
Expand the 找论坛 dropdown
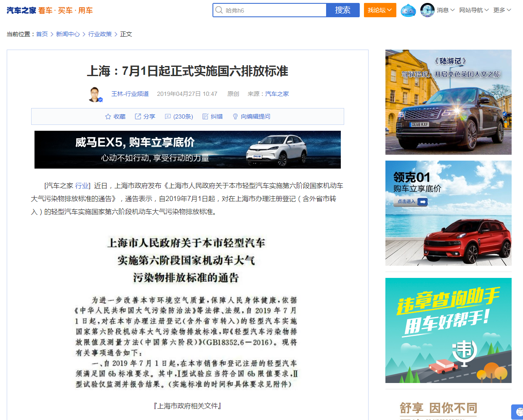click(380, 10)
